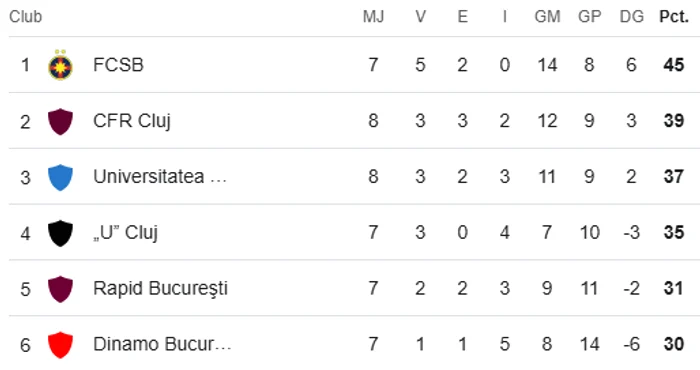
Task: Click the FCSB club crest icon
Action: point(60,65)
